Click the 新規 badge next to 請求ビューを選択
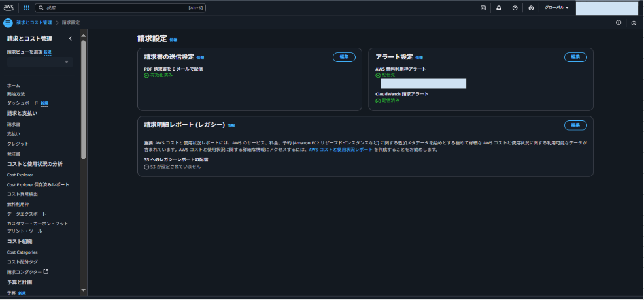 [48, 52]
